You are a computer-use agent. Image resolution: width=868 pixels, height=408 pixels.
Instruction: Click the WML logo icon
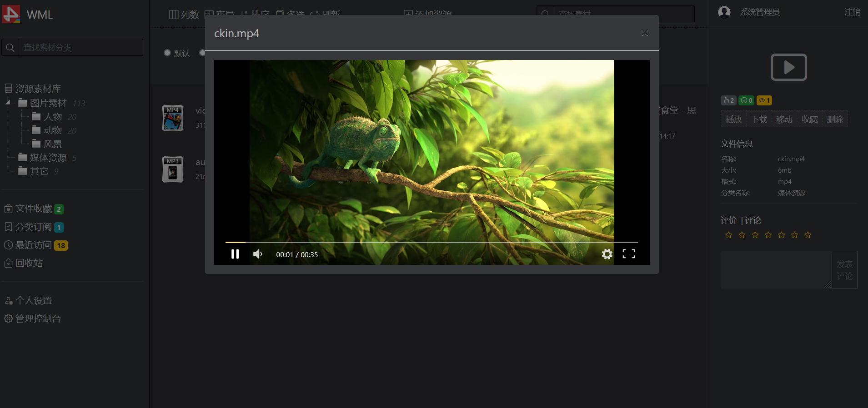[x=11, y=14]
